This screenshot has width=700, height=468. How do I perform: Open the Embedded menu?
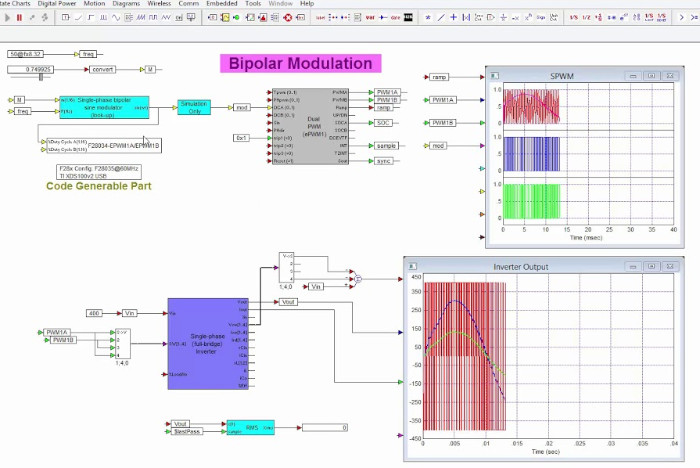coord(221,3)
